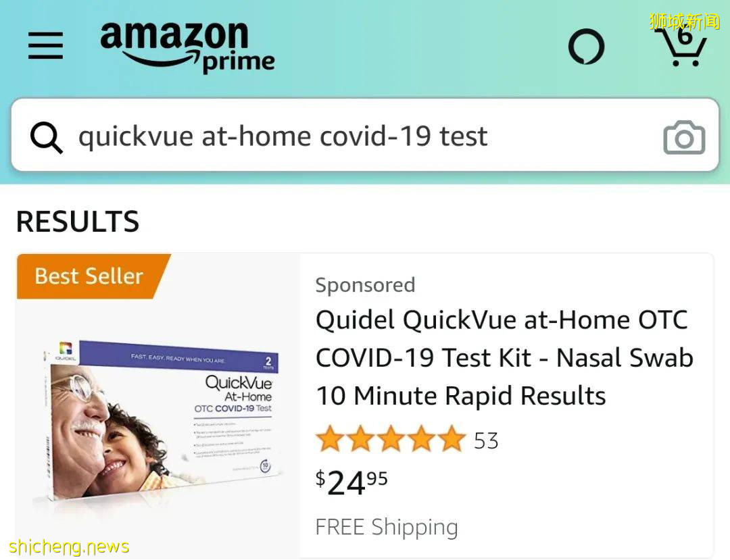Open camera search in the search bar
The width and height of the screenshot is (730, 560).
(683, 138)
